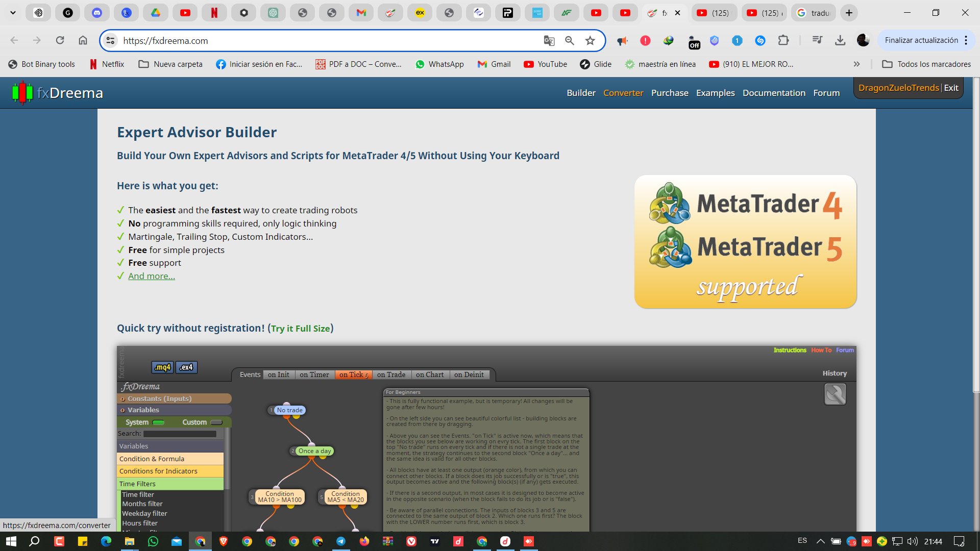Click the volume icon in system tray

912,541
